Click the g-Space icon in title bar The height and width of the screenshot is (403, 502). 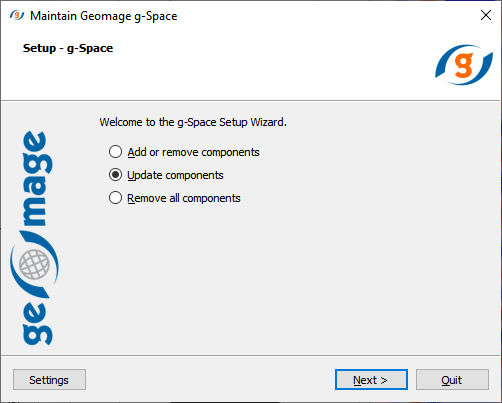pos(17,15)
